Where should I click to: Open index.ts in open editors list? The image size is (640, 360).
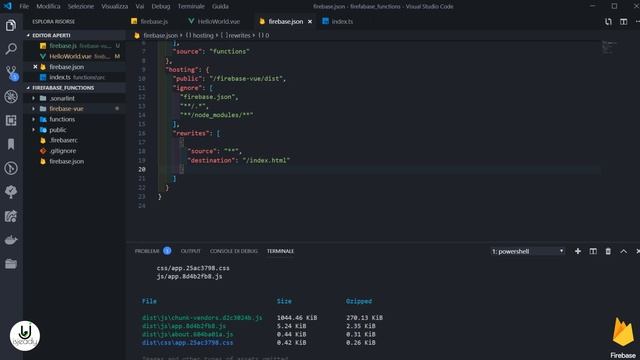(74, 77)
